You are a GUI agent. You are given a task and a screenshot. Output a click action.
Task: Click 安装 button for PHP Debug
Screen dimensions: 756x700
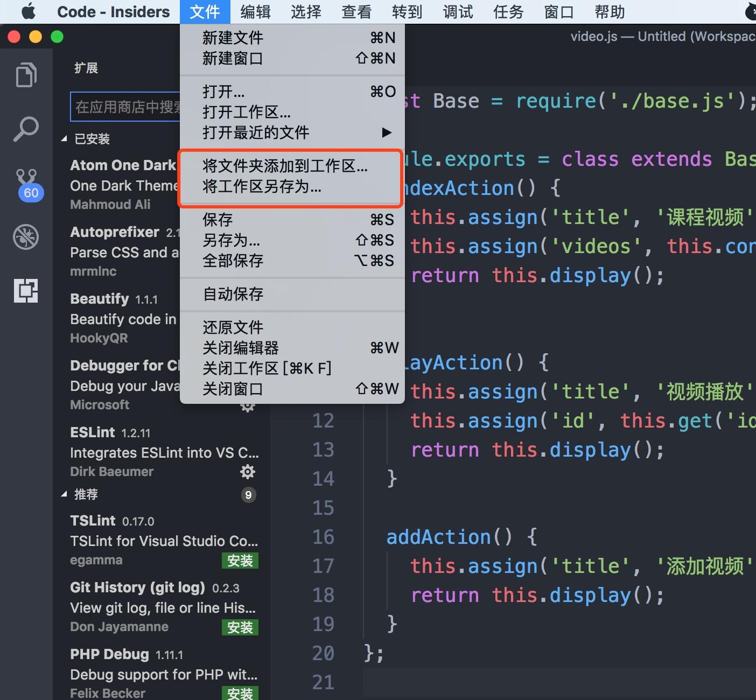coord(240,693)
